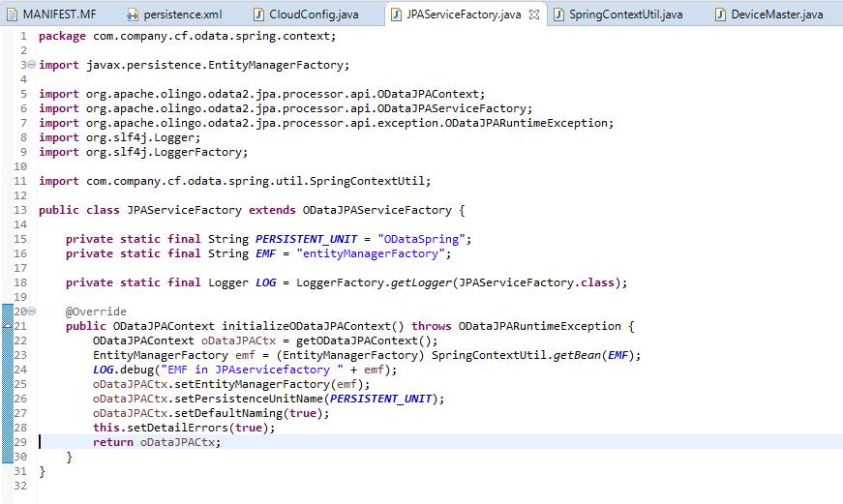
Task: Click line number 13 in gutter
Action: click(20, 210)
